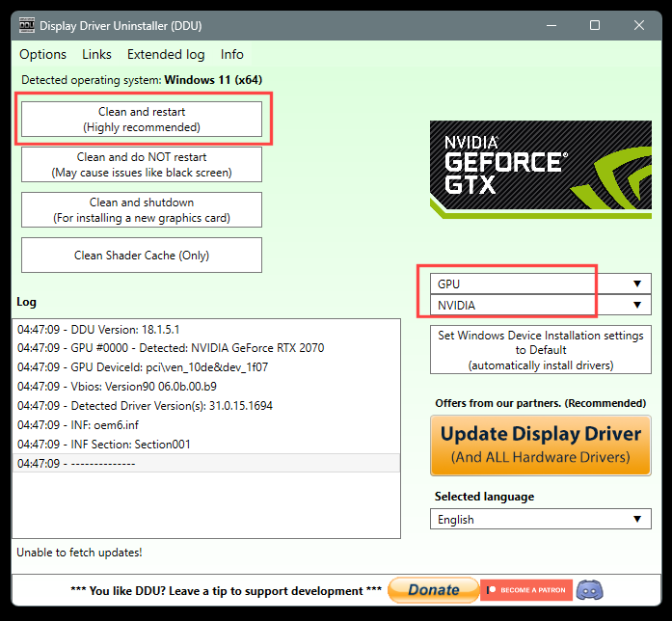Click the Unable to fetch updates! status text
The height and width of the screenshot is (621, 672).
coord(79,553)
